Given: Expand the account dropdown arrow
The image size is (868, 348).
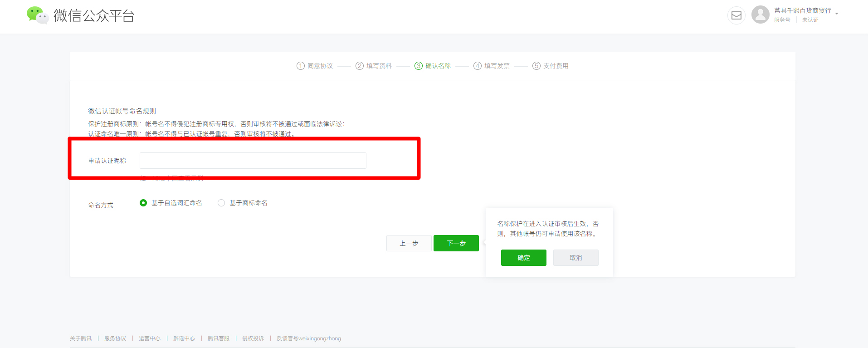Looking at the screenshot, I should (x=837, y=14).
